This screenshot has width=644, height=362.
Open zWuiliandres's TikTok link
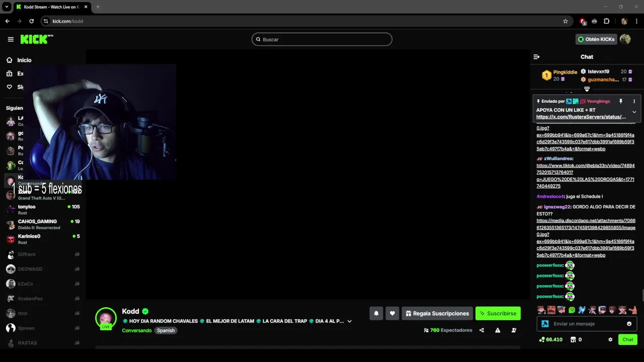click(x=586, y=175)
